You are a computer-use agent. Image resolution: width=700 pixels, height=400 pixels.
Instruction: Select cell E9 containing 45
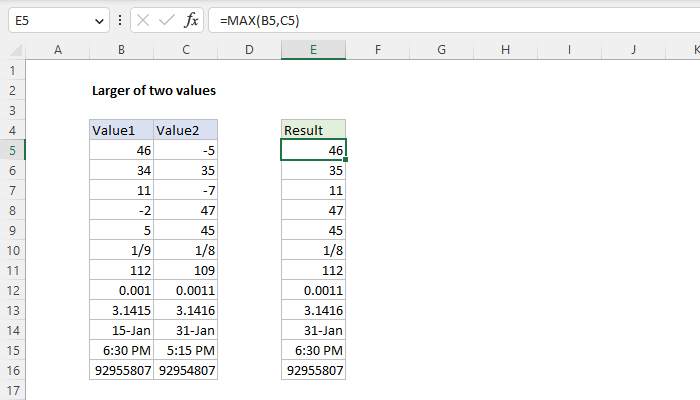coord(313,230)
